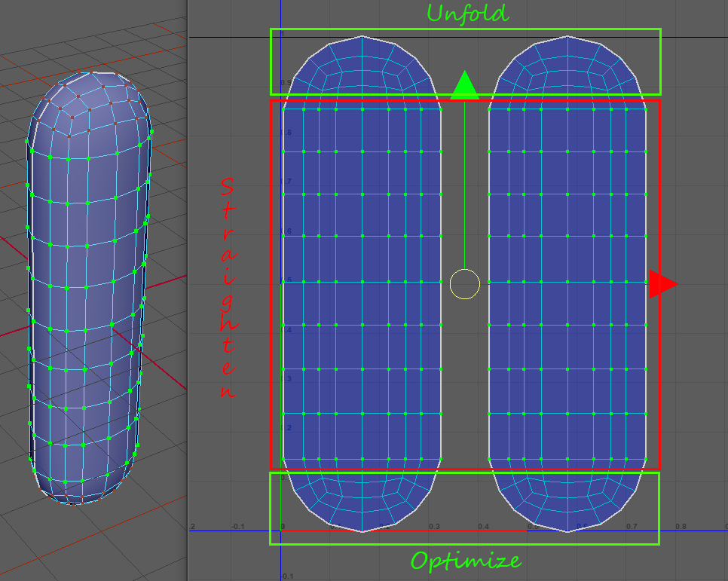Select the left UV shell's top cap
728x581 pixels.
click(362, 68)
